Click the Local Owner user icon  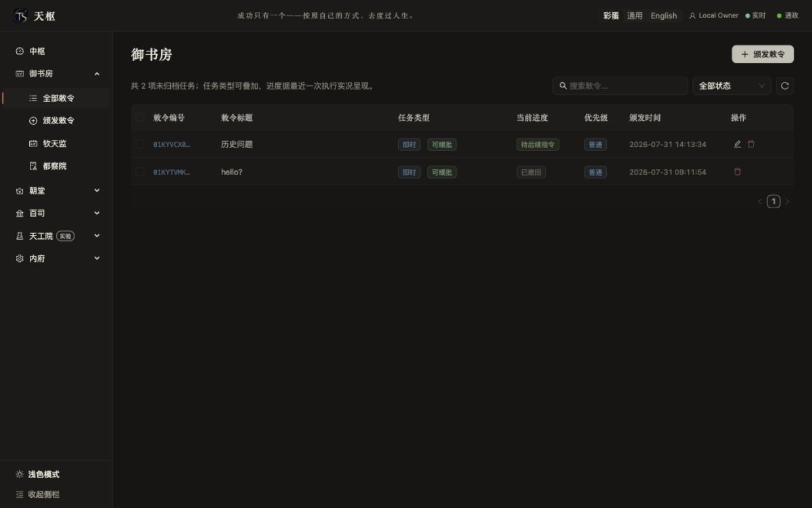coord(692,16)
